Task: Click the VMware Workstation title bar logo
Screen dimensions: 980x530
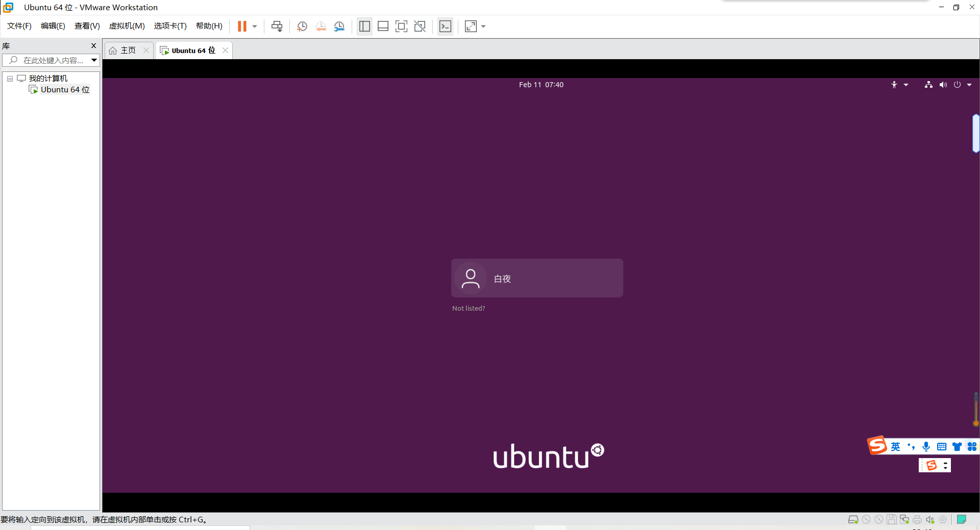Action: [x=8, y=8]
